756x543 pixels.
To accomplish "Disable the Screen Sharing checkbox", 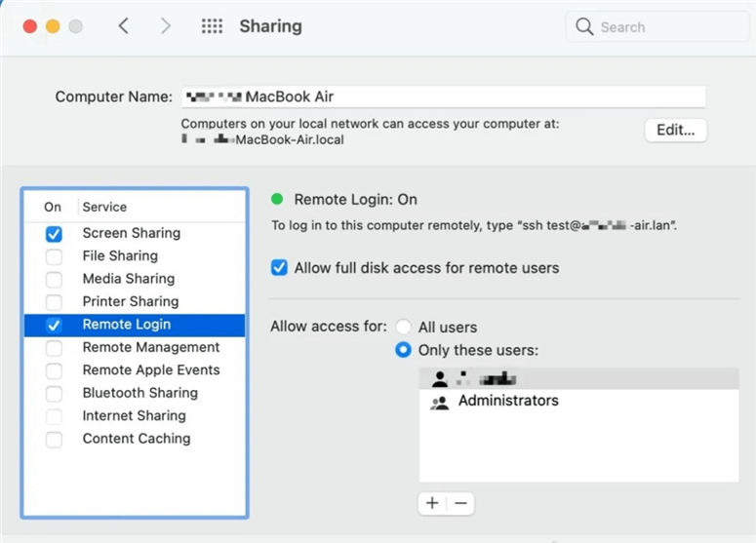I will (54, 234).
